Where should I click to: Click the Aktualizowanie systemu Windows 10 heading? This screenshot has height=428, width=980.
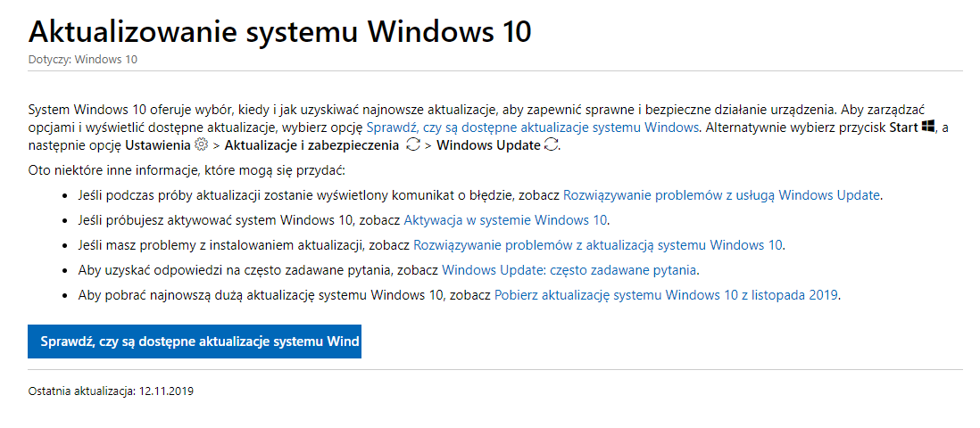(280, 32)
